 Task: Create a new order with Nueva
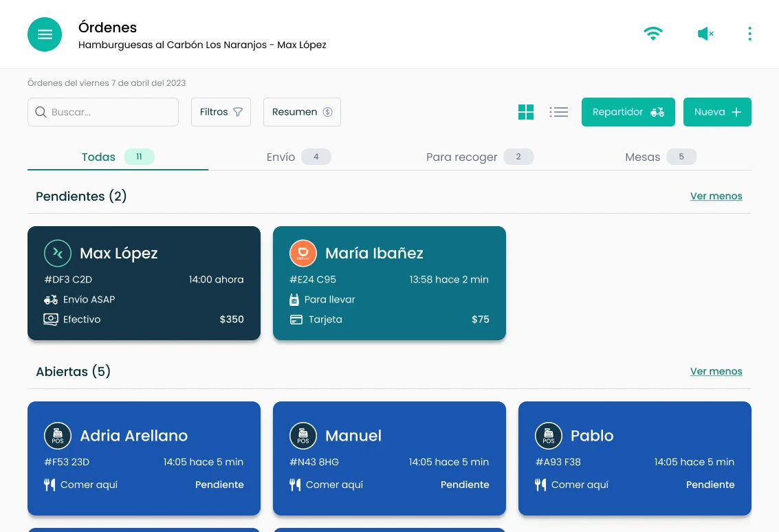click(717, 112)
